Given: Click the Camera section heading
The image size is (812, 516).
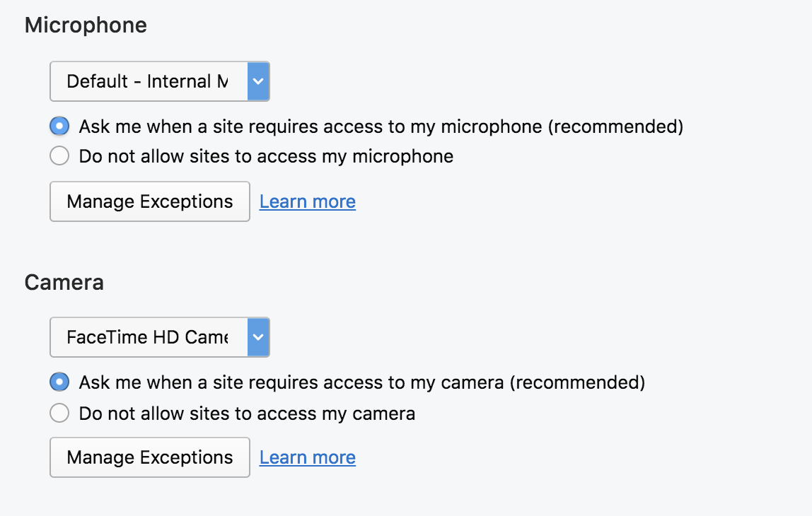Looking at the screenshot, I should (64, 283).
